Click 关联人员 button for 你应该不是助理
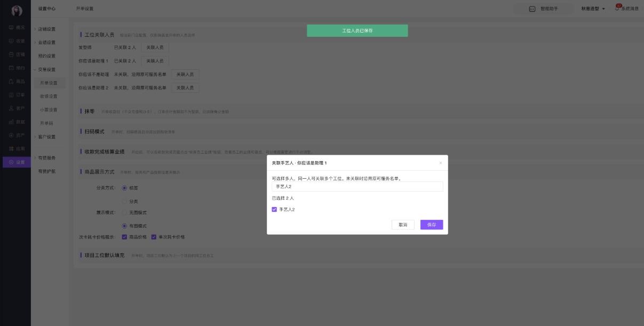The width and height of the screenshot is (644, 326). tap(185, 75)
